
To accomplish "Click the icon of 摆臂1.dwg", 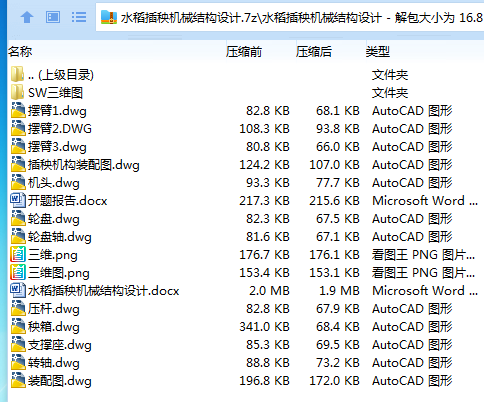I will pyautogui.click(x=18, y=110).
